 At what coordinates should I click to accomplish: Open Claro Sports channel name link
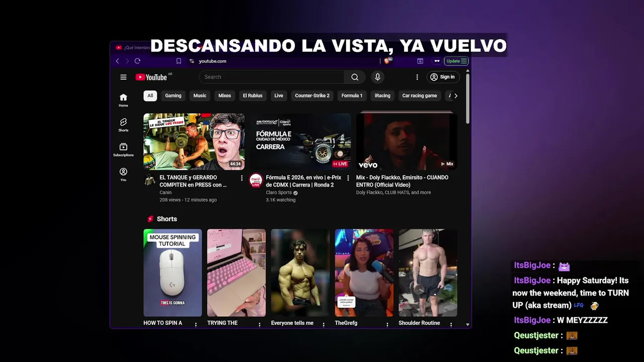(279, 193)
